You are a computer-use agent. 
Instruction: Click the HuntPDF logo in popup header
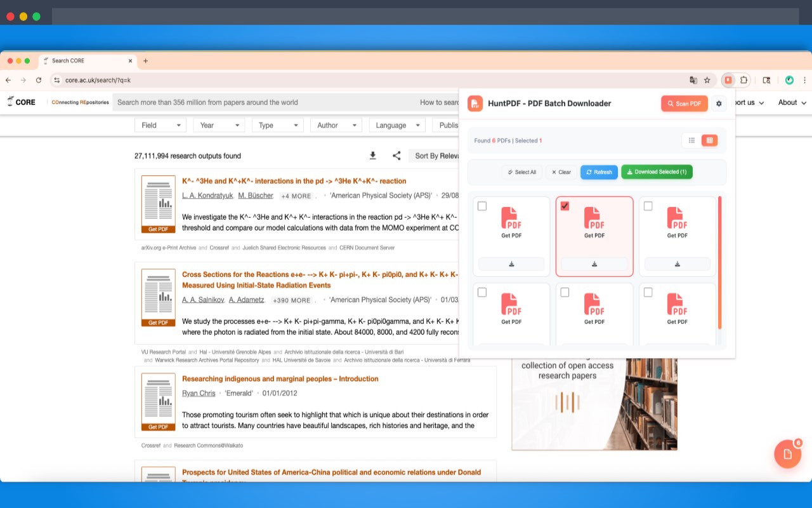[475, 104]
